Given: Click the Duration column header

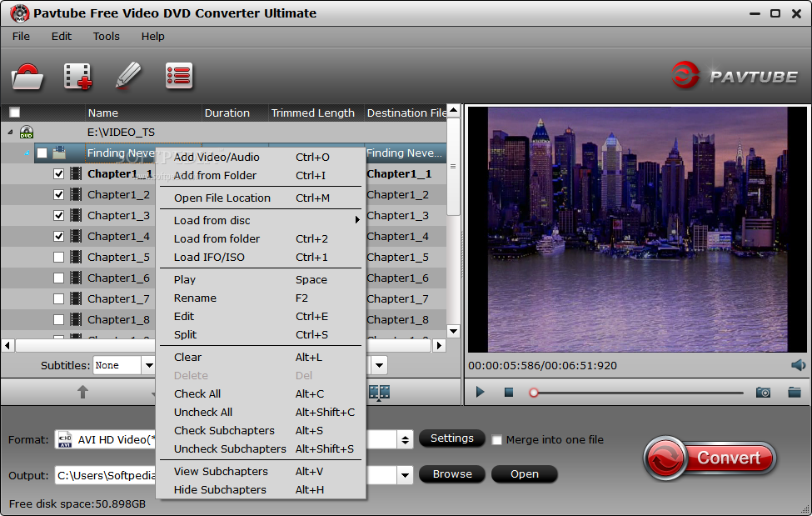Looking at the screenshot, I should click(235, 113).
